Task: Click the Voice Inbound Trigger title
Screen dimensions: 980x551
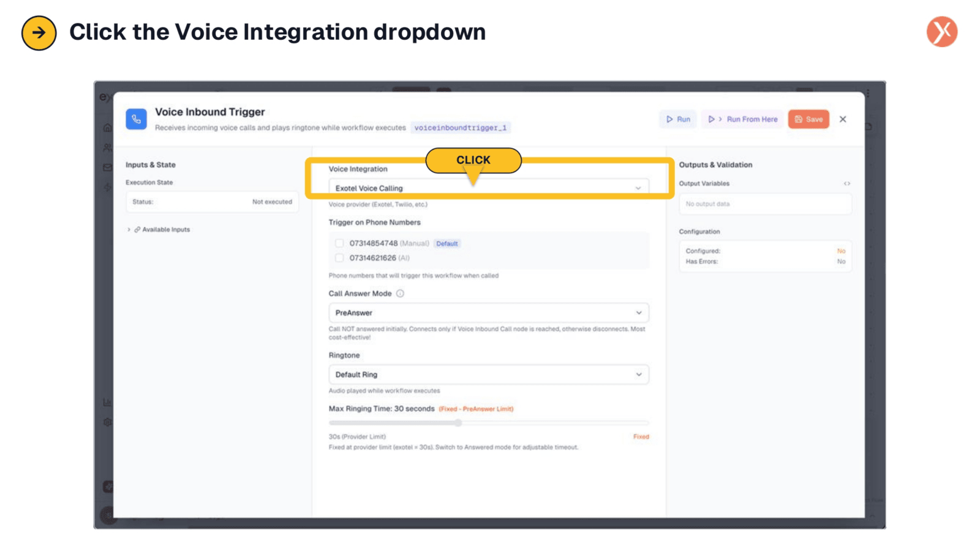Action: click(x=210, y=112)
